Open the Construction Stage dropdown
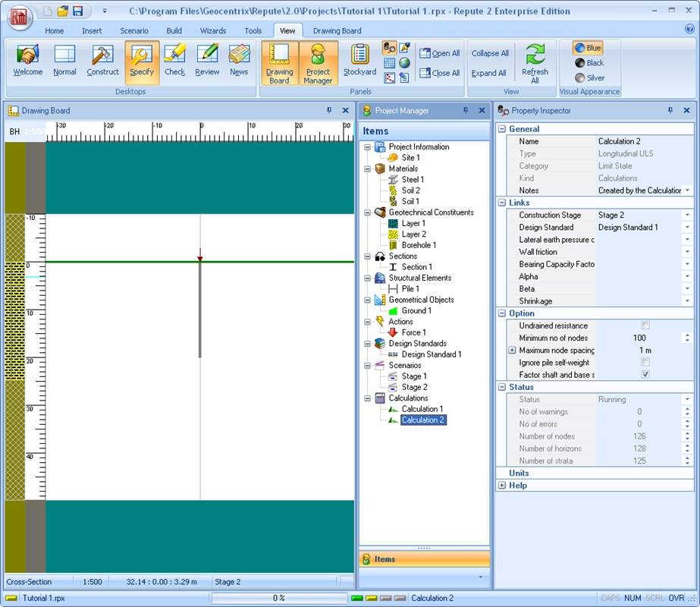Image resolution: width=700 pixels, height=607 pixels. coord(687,215)
